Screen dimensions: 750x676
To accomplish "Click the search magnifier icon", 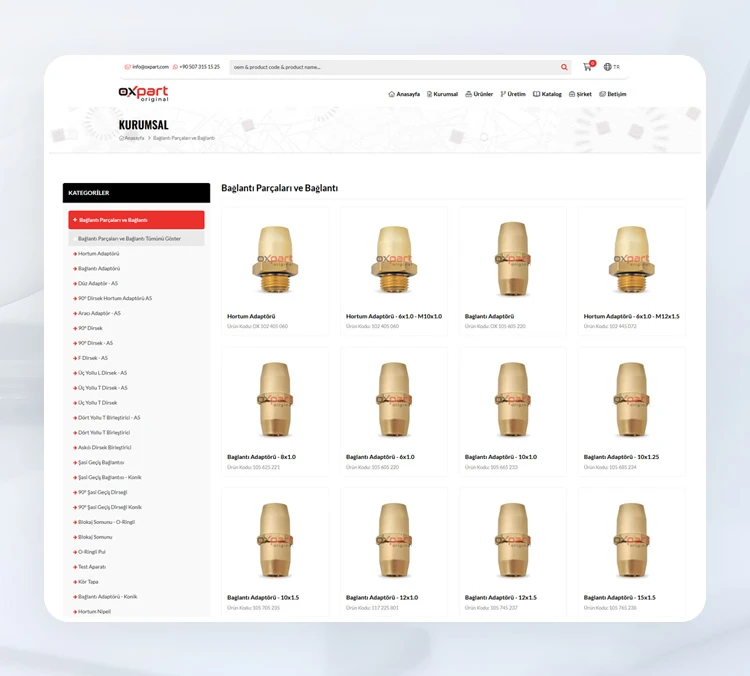I will pos(564,67).
